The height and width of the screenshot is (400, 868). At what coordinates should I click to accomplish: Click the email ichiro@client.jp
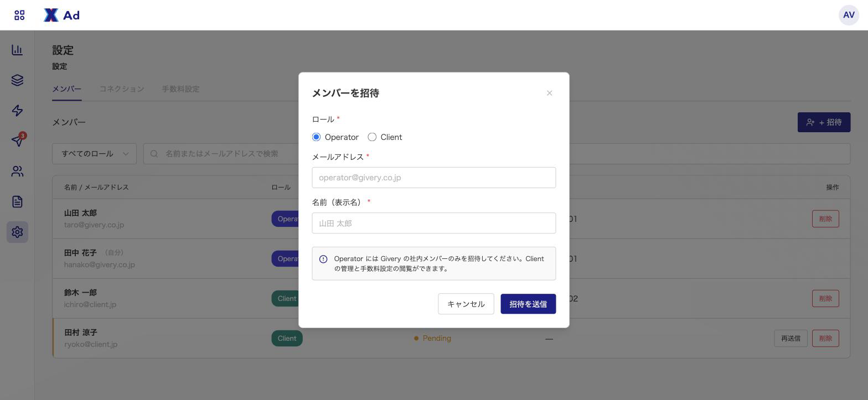90,304
